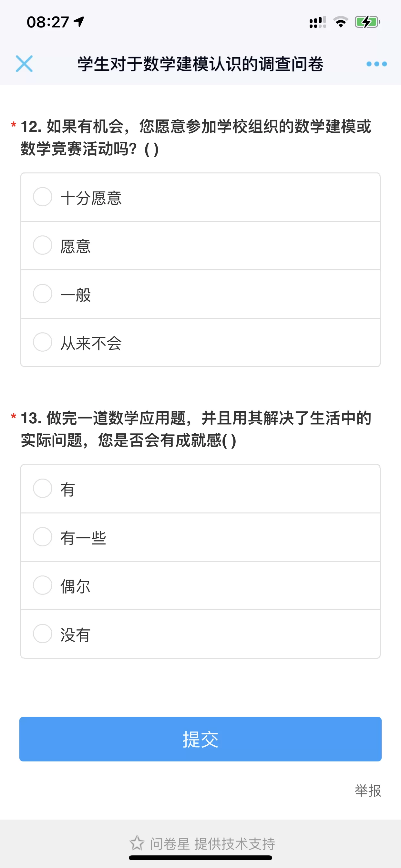
Task: Select the 一般 radio option
Action: pyautogui.click(x=43, y=294)
